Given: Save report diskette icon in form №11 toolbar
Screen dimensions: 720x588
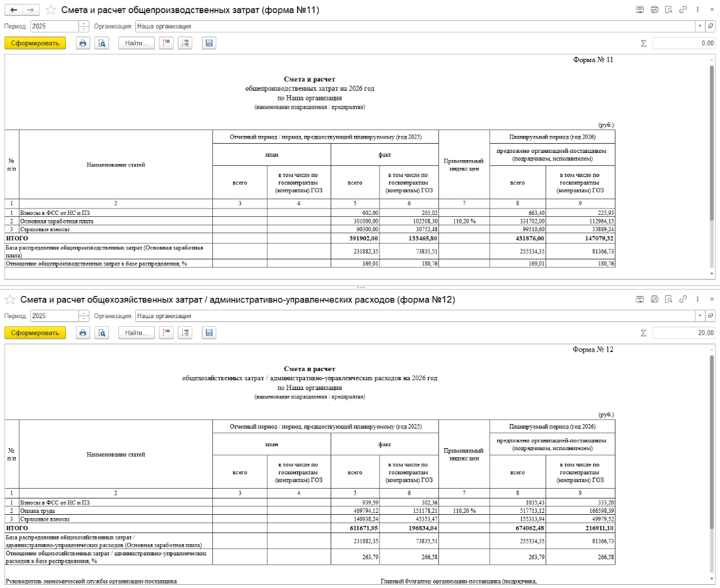Looking at the screenshot, I should [x=209, y=43].
